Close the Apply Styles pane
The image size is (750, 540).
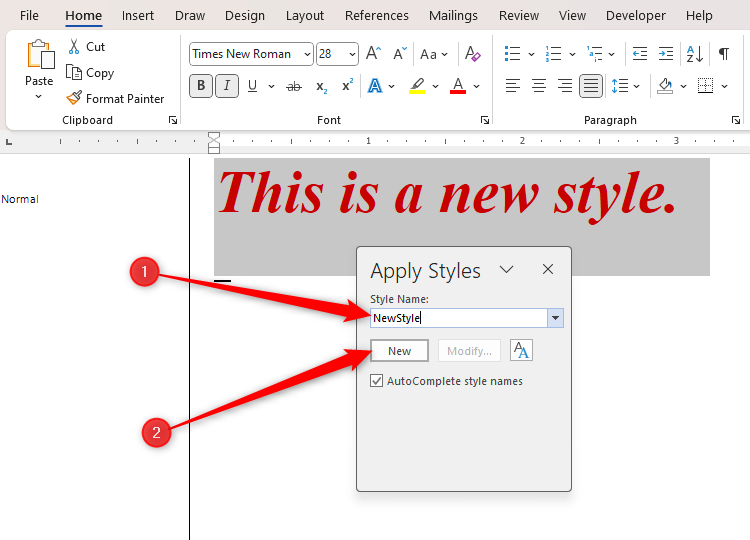[x=548, y=270]
